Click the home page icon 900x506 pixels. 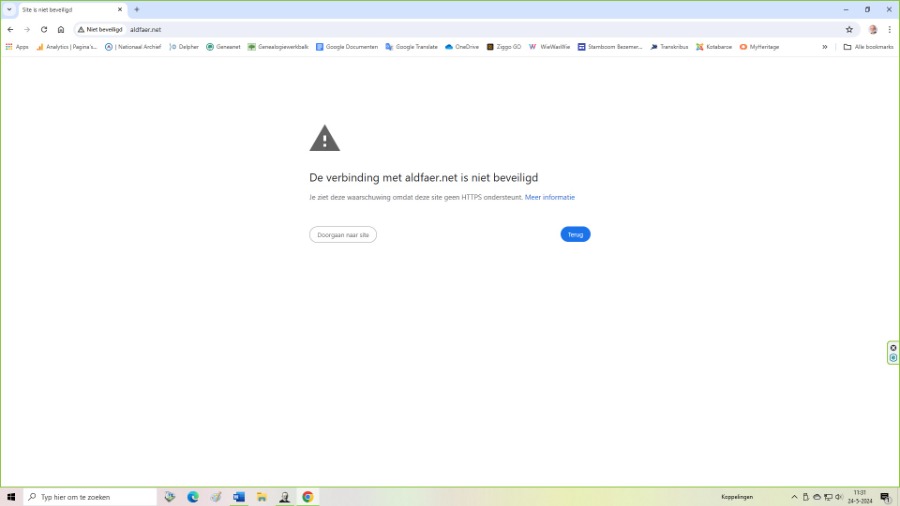point(61,30)
